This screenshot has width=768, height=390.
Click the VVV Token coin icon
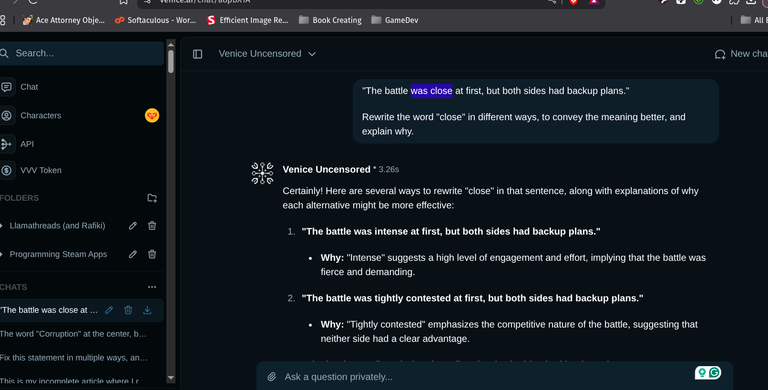6,171
